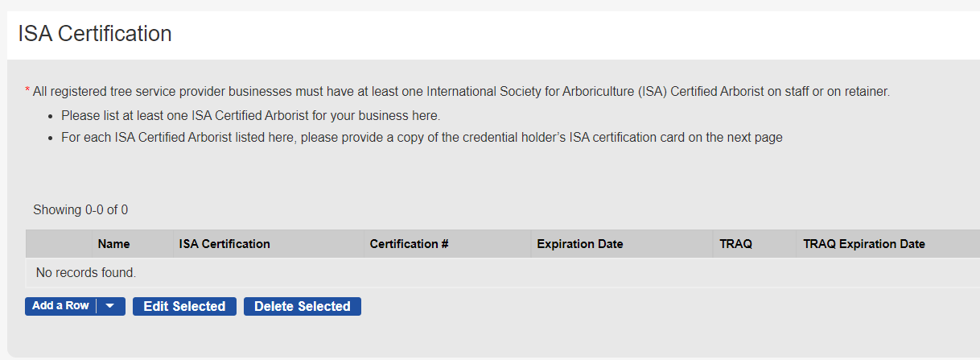The image size is (980, 360).
Task: Click the blank first column header cell
Action: pos(59,244)
